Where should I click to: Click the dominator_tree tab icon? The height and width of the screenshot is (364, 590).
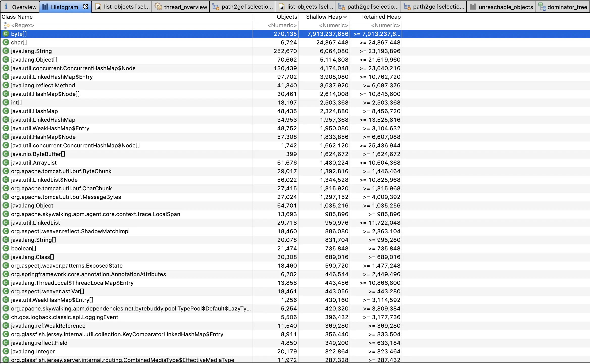pyautogui.click(x=542, y=7)
